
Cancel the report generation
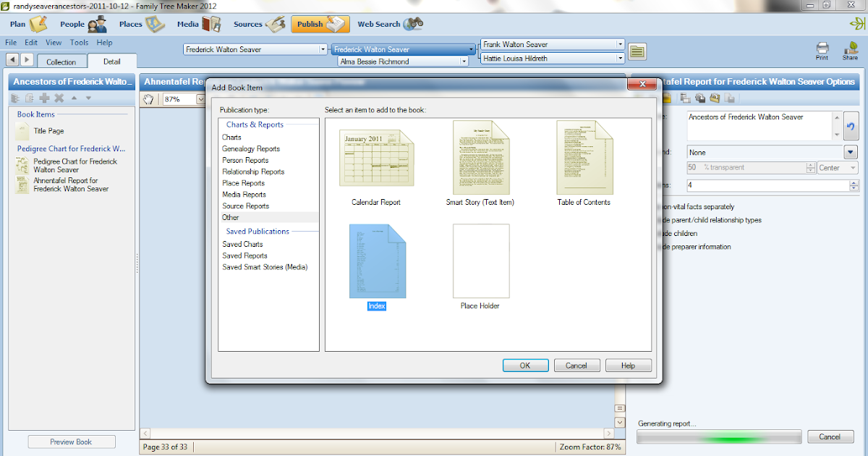tap(830, 436)
